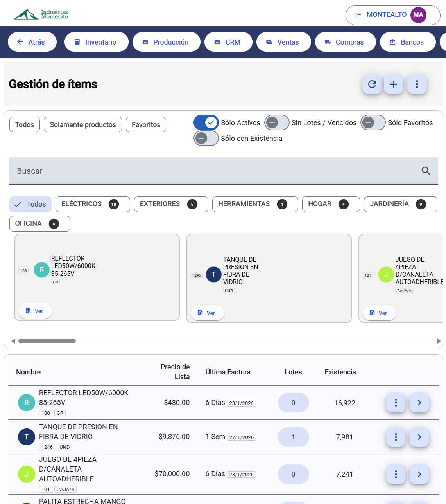
Task: Switch to the Solamente productos tab
Action: [82, 124]
